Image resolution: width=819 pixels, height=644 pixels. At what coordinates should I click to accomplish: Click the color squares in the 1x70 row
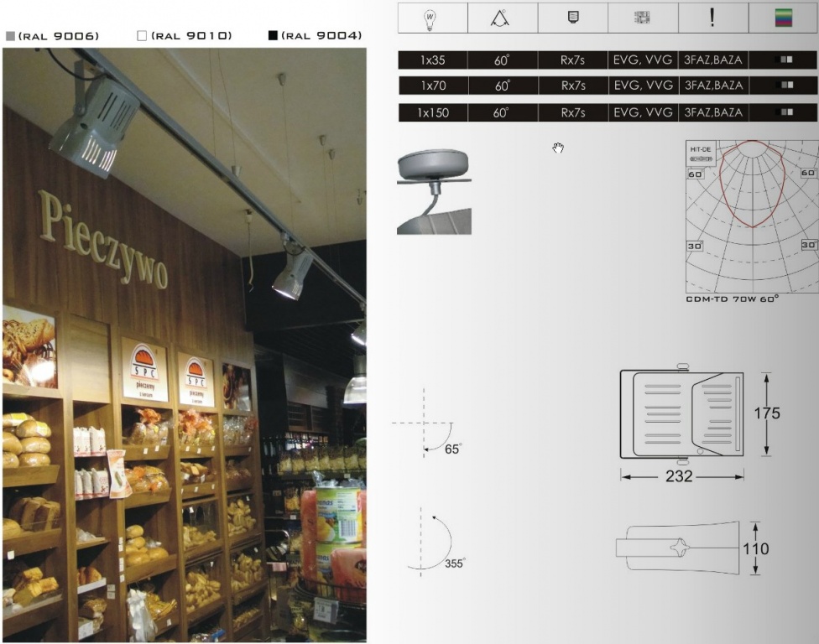click(785, 85)
